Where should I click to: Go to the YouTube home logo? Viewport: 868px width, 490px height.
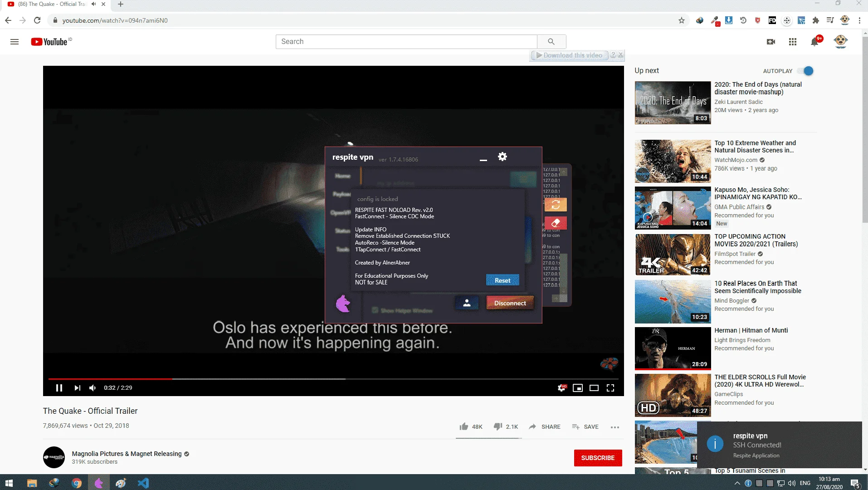pyautogui.click(x=49, y=42)
